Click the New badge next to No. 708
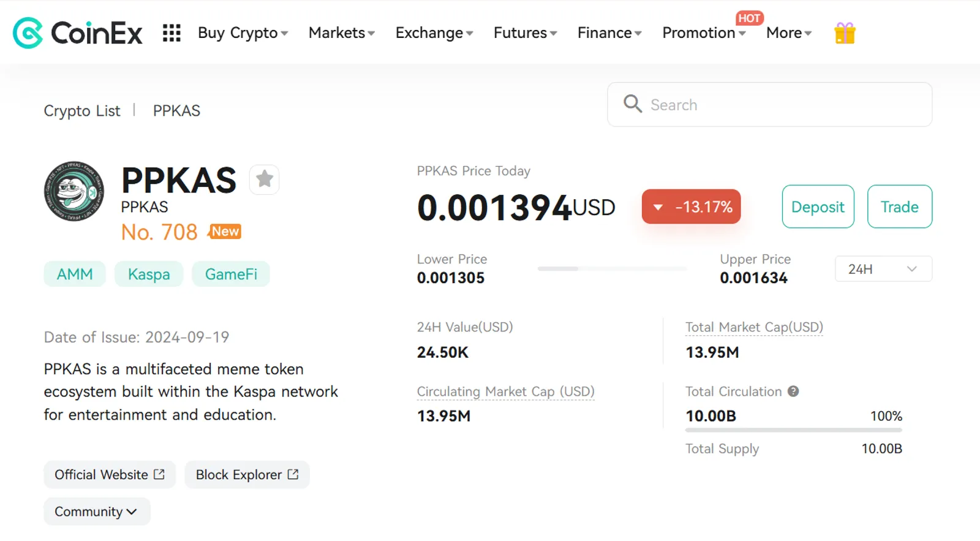980x541 pixels. click(x=225, y=232)
